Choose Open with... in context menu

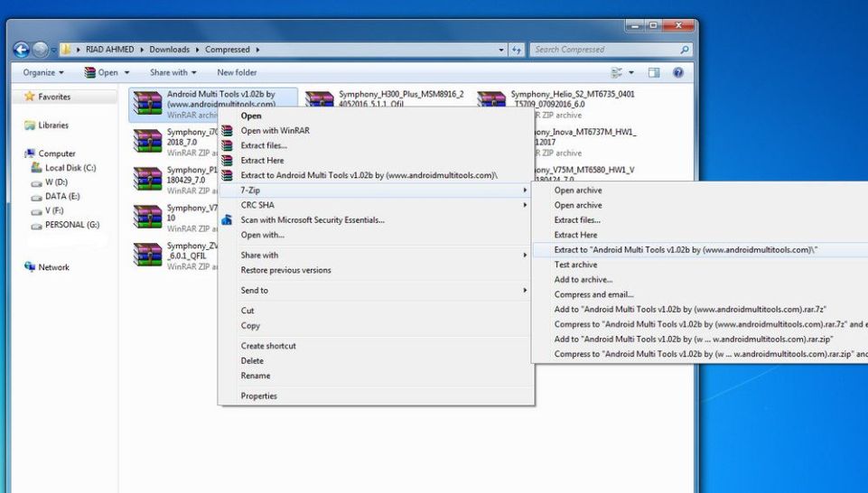tap(377, 236)
